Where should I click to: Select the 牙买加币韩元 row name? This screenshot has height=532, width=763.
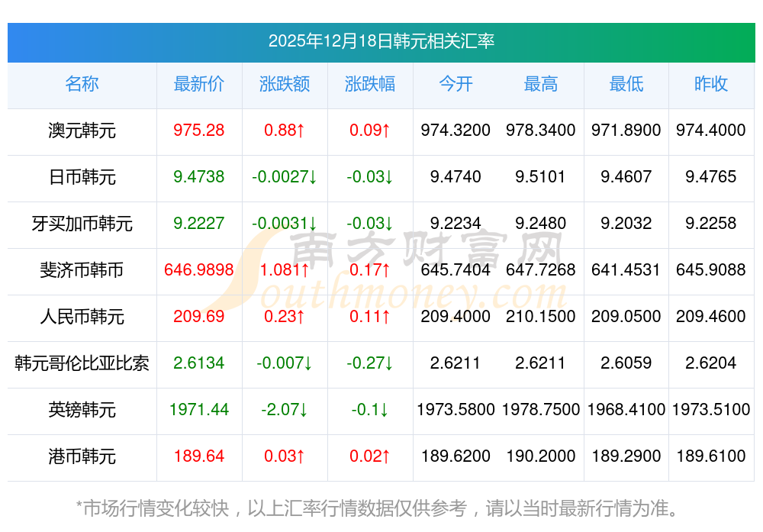pyautogui.click(x=82, y=224)
